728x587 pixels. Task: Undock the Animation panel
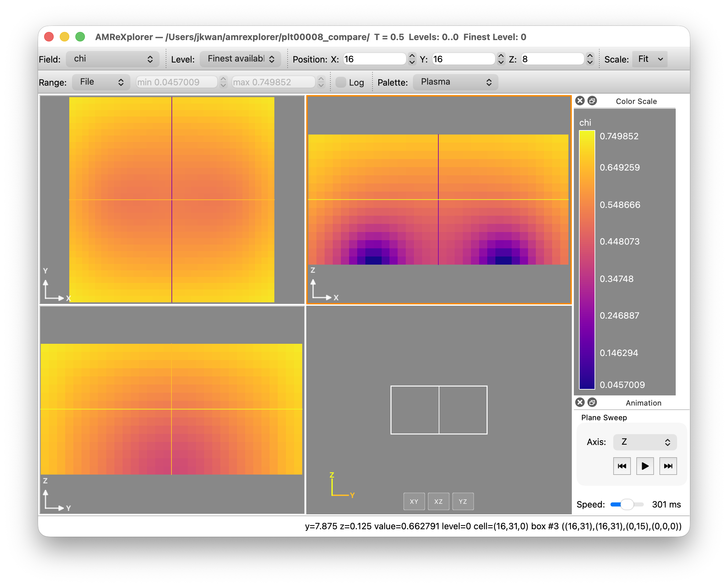coord(592,403)
